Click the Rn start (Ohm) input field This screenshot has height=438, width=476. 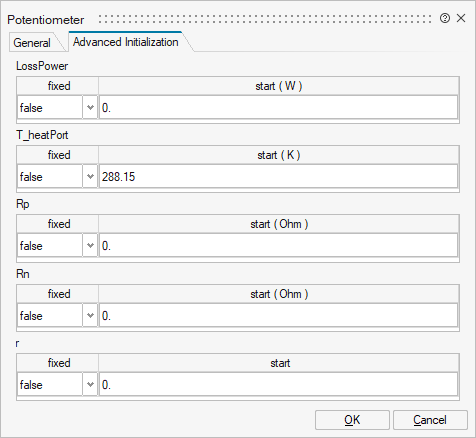click(278, 315)
